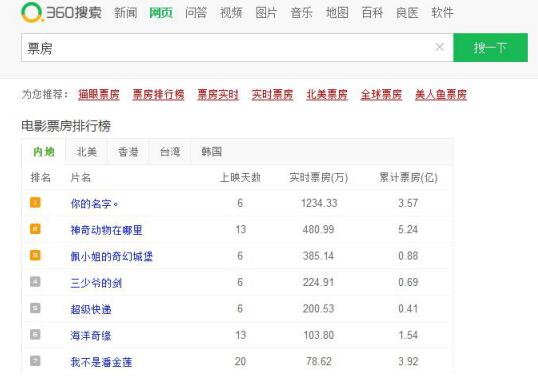Image resolution: width=538 pixels, height=383 pixels.
Task: Select the 网页 search category
Action: [161, 13]
